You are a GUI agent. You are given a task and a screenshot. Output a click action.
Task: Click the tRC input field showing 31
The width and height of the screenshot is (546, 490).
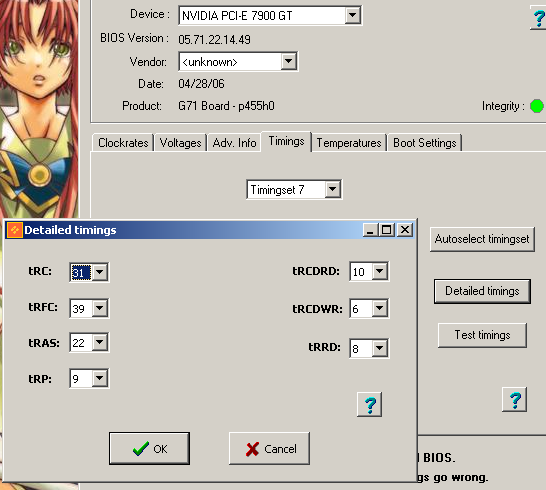point(81,272)
